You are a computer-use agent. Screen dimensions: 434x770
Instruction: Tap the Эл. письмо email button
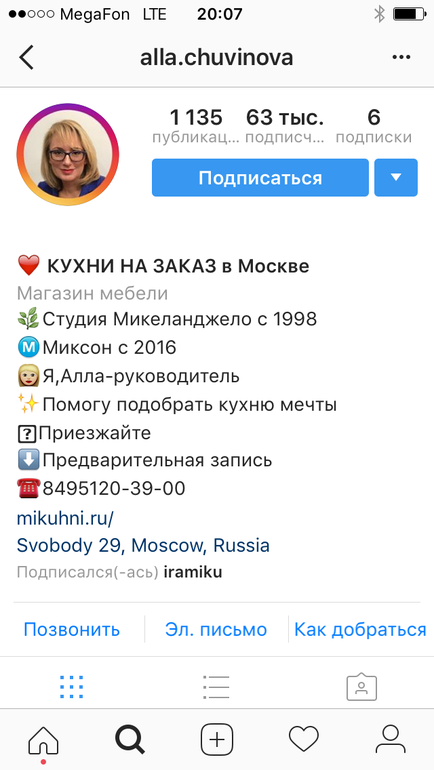pos(216,629)
